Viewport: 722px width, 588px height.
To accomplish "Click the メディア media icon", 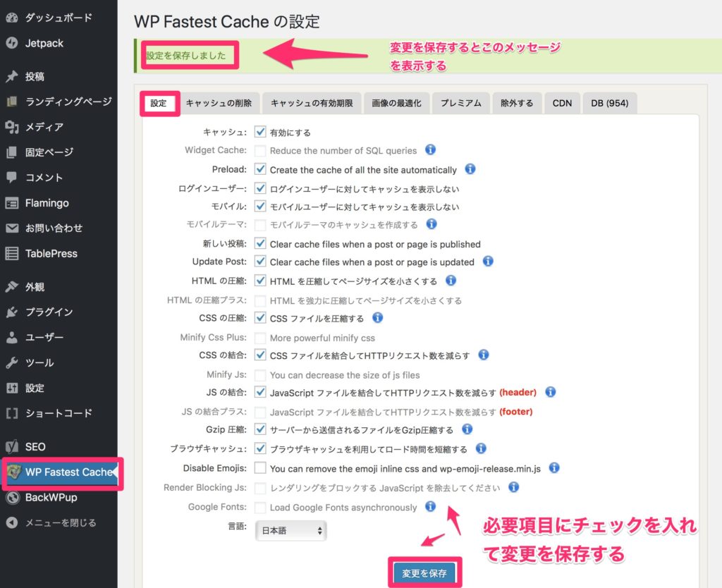I will pos(12,127).
